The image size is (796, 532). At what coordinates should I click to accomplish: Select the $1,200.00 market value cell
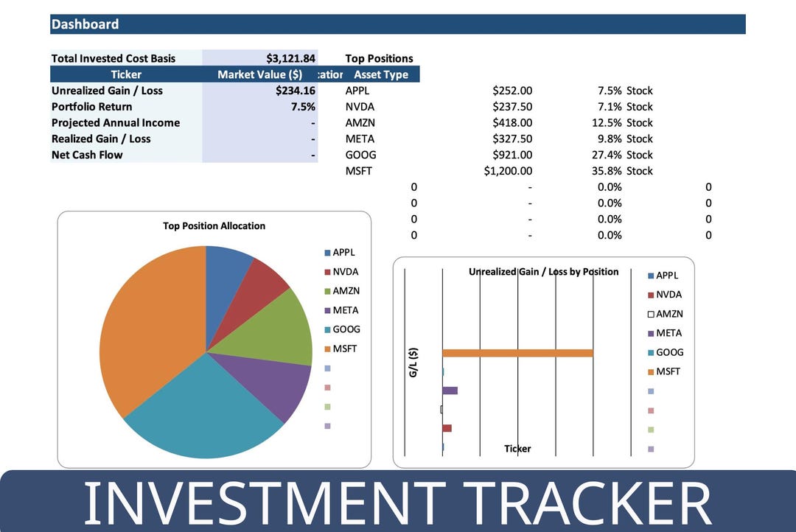508,171
